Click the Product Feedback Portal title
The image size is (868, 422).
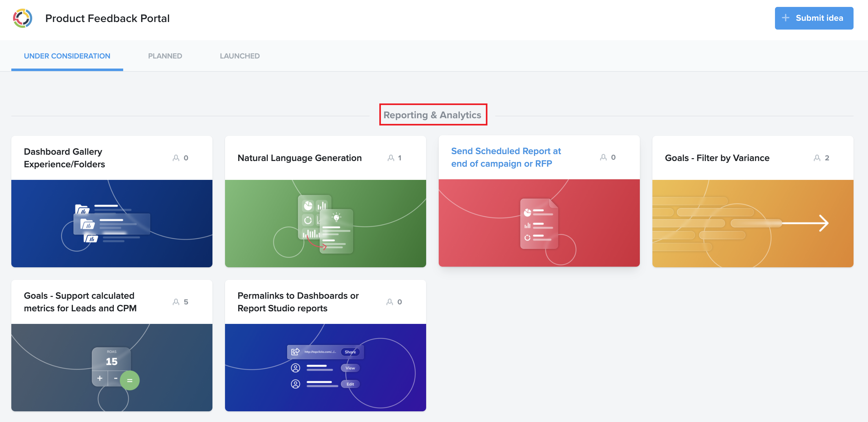pos(107,18)
